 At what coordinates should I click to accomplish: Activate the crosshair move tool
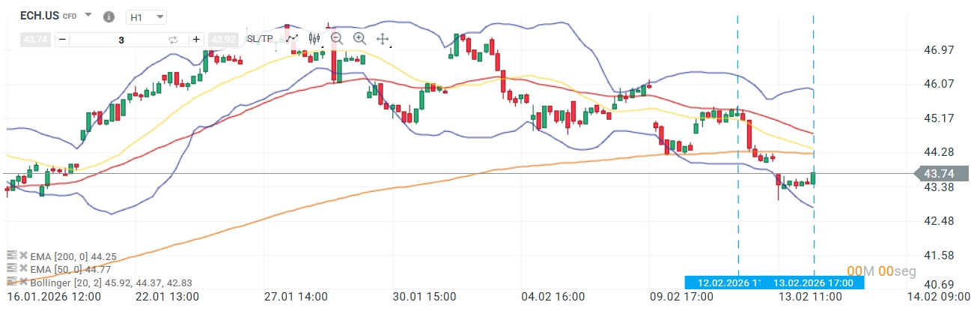(x=382, y=38)
